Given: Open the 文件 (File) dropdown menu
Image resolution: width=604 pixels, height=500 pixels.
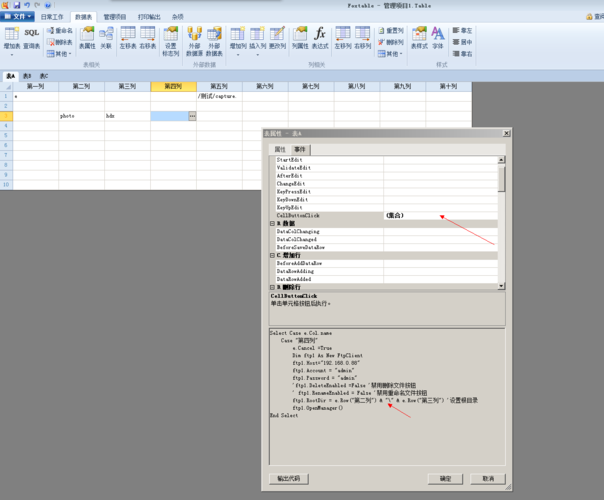Looking at the screenshot, I should [18, 17].
